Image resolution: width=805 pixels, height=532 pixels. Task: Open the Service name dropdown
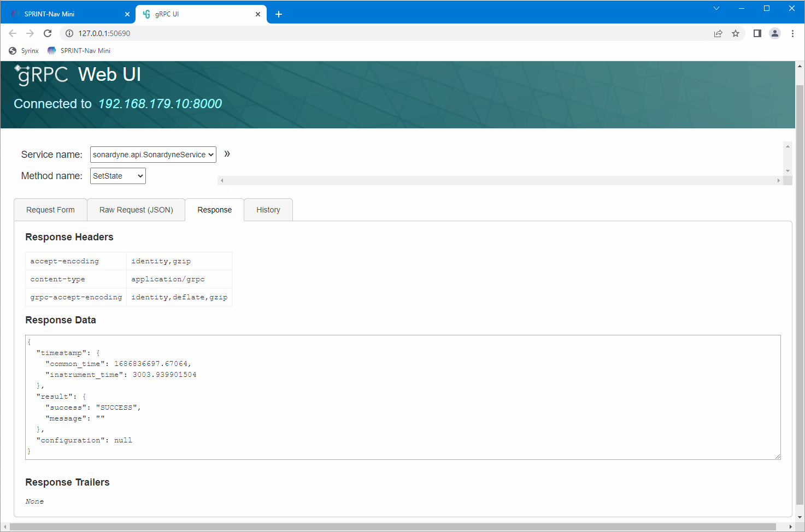tap(153, 155)
